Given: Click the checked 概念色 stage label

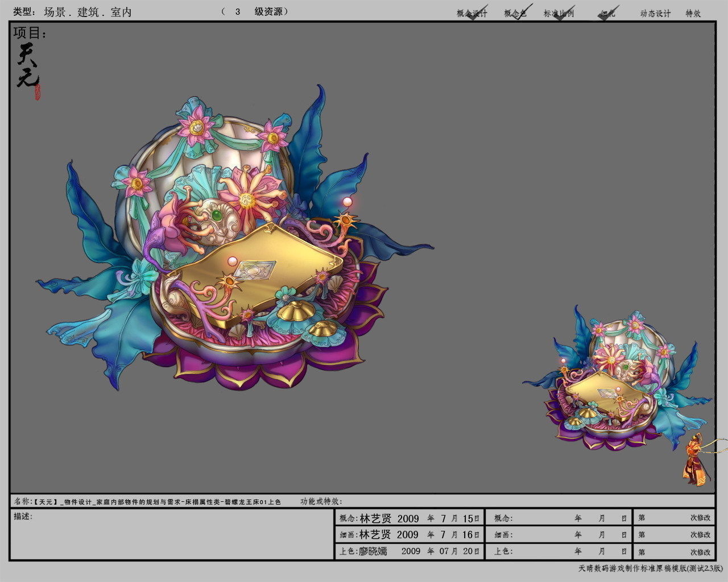Looking at the screenshot, I should (516, 13).
